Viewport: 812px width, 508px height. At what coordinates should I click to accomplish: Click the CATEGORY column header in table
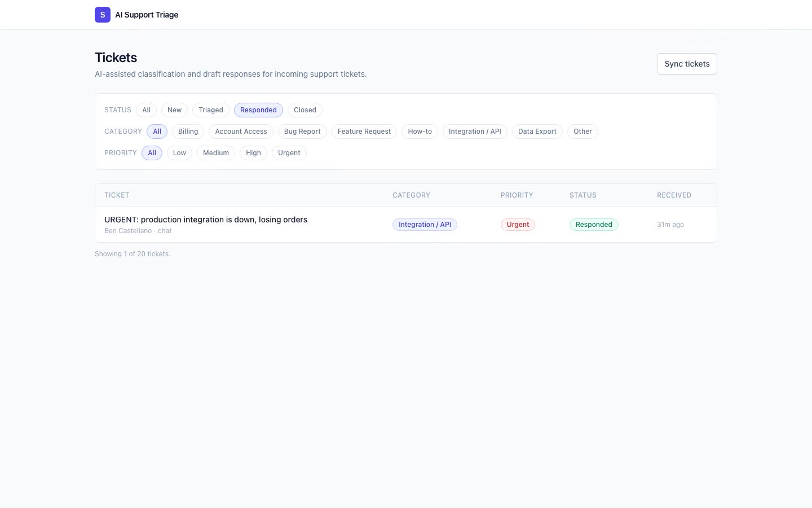tap(411, 195)
